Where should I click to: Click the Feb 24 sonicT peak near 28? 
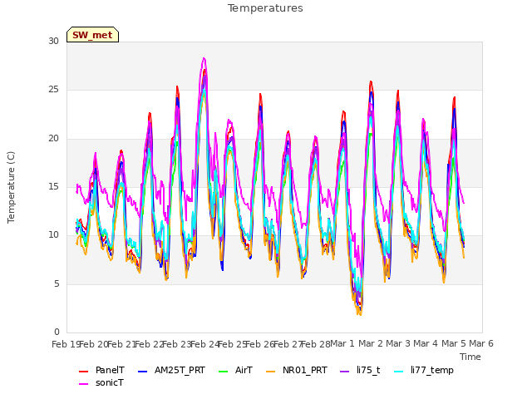[204, 59]
